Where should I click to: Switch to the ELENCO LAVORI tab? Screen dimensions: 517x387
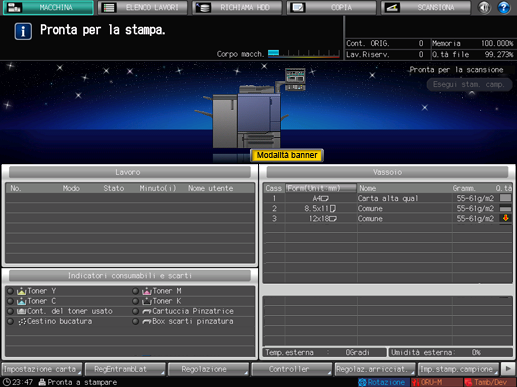coord(142,8)
